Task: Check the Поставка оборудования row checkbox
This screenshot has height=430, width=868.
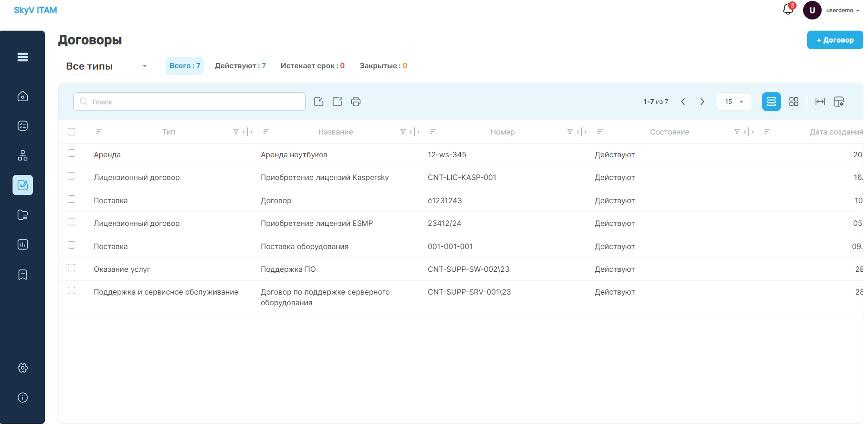Action: (x=71, y=245)
